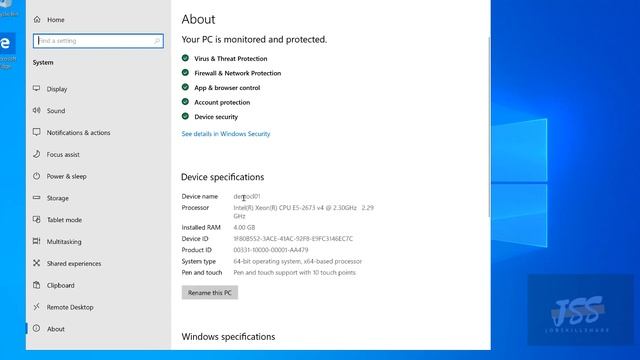Click the System section label
Viewport: 640px width, 360px height.
point(43,62)
